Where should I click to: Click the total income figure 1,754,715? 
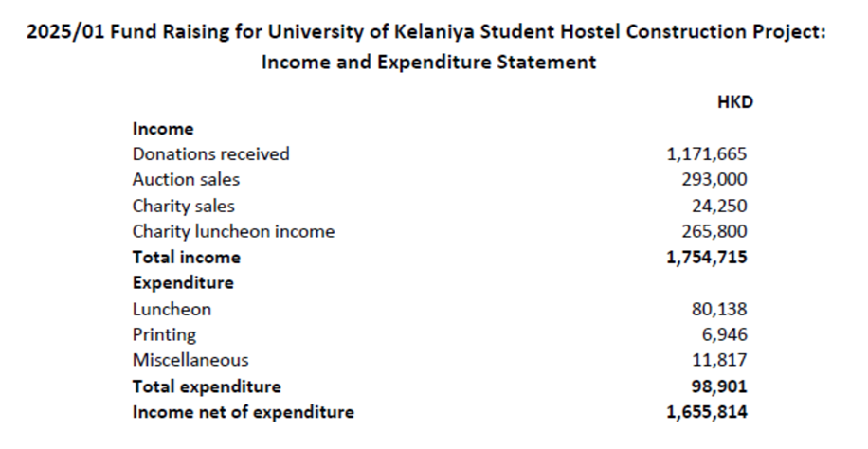coord(707,257)
